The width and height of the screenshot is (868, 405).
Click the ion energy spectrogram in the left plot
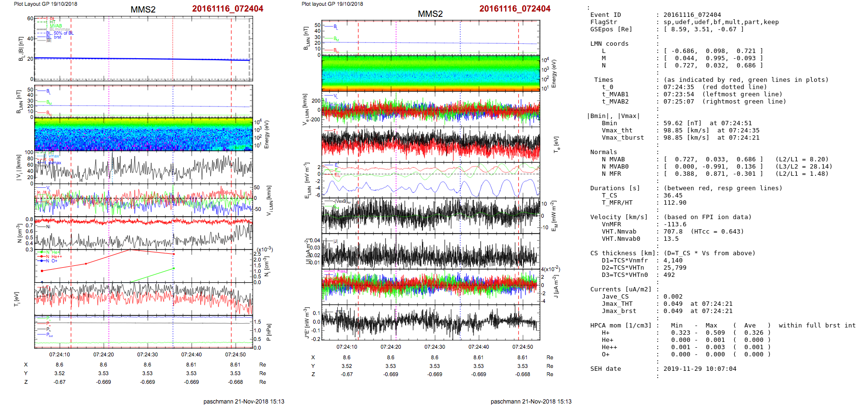143,134
